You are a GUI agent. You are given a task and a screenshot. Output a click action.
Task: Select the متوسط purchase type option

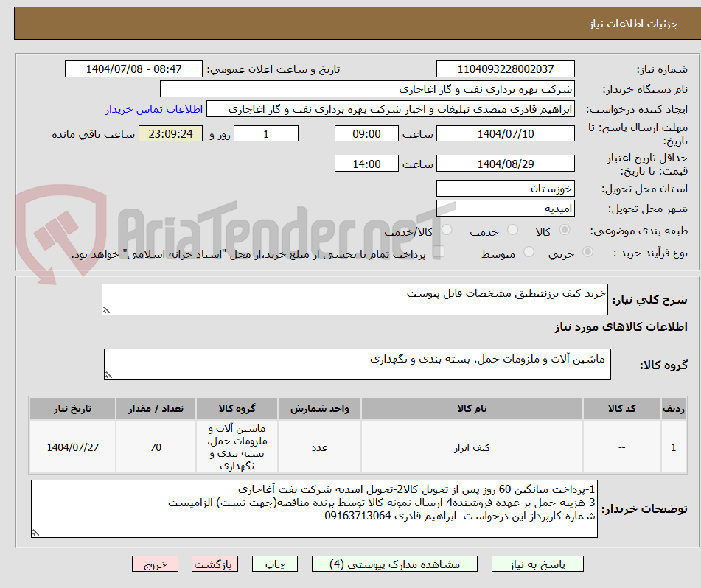click(x=529, y=252)
